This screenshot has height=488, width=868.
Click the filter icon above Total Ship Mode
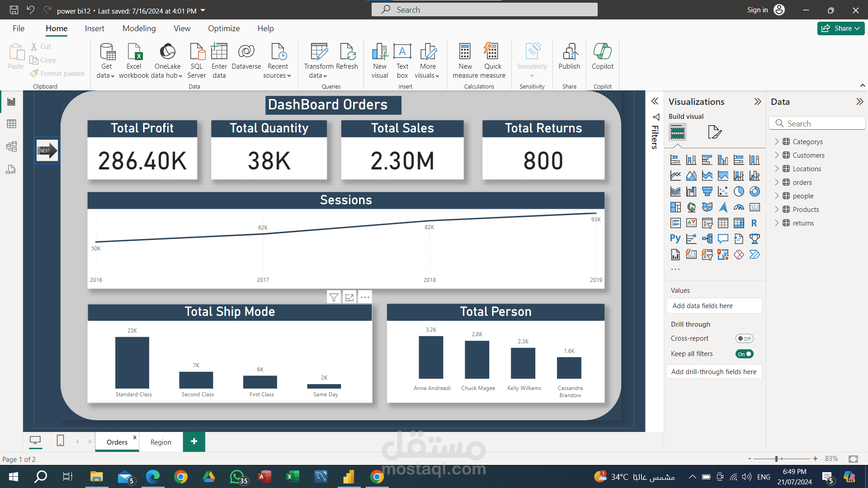click(x=334, y=297)
